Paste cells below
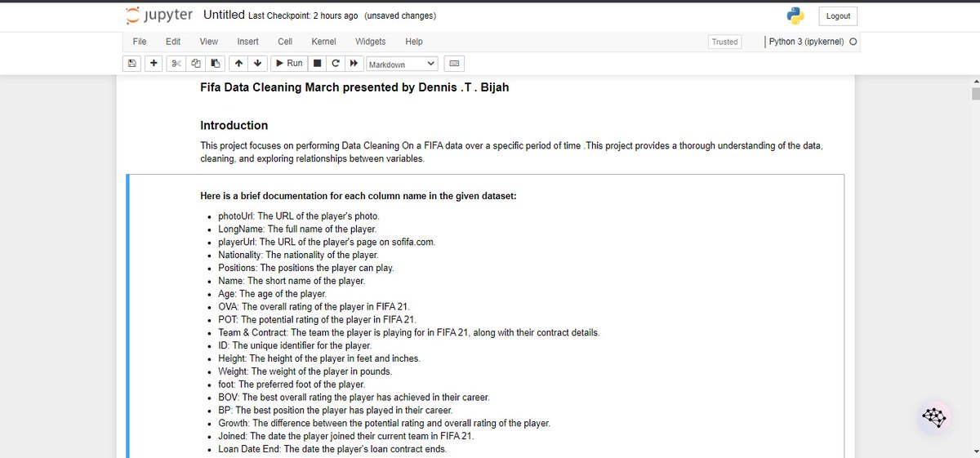 click(x=215, y=63)
